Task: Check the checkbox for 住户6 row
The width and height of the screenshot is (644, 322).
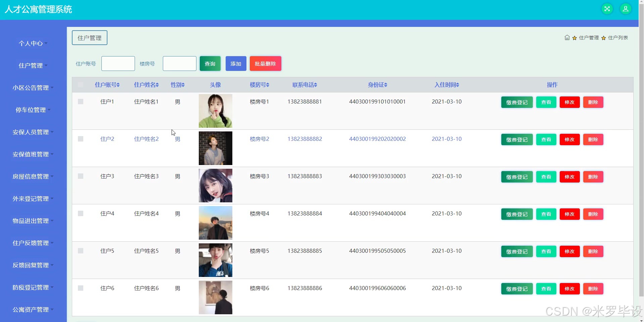Action: pos(81,288)
